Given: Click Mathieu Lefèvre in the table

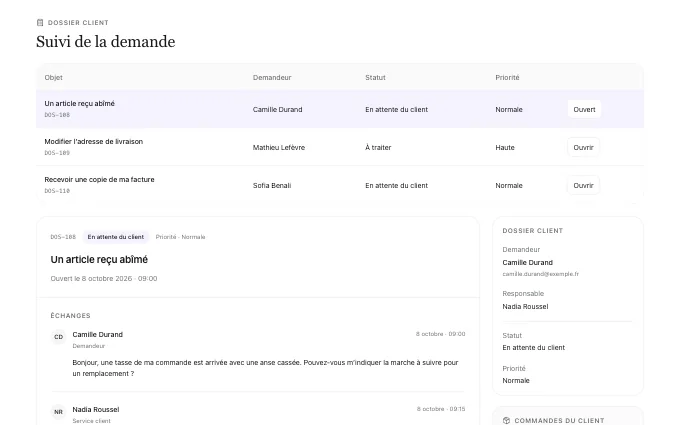Looking at the screenshot, I should coord(279,147).
